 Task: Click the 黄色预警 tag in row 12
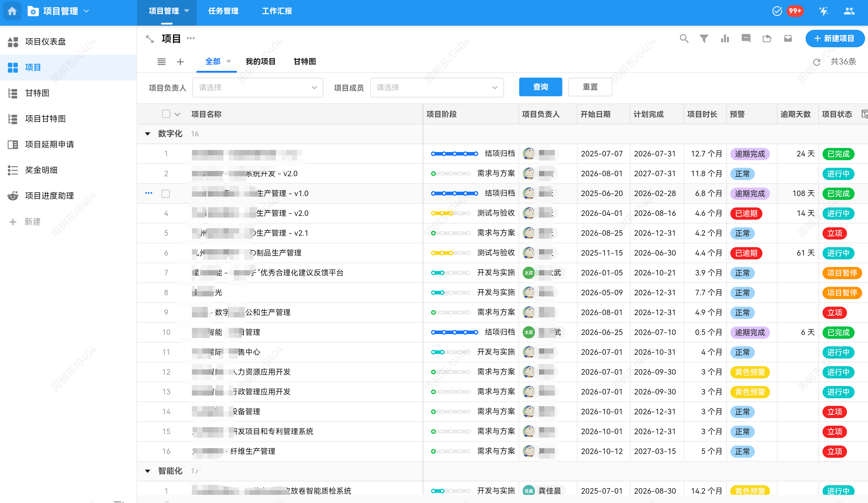click(x=750, y=372)
